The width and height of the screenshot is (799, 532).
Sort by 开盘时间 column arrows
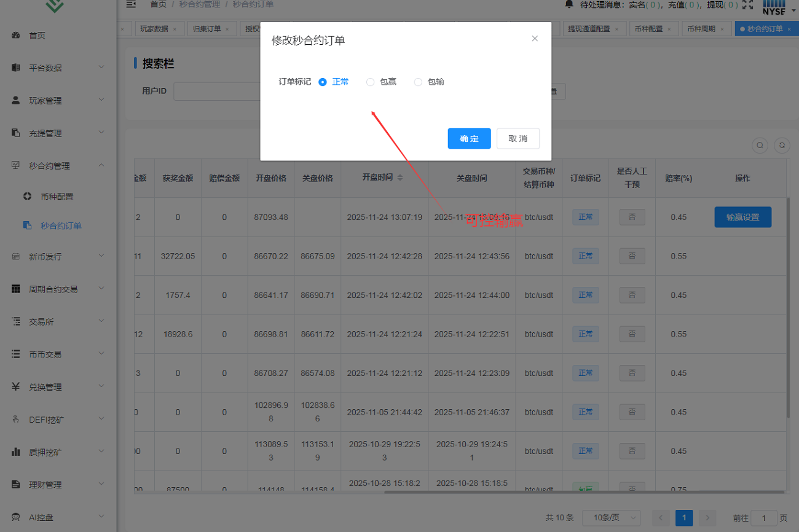tap(400, 178)
